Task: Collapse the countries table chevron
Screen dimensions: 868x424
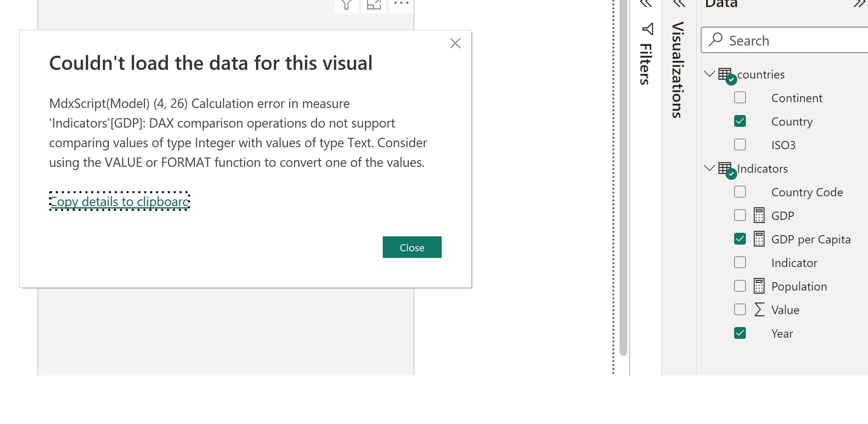Action: [709, 74]
